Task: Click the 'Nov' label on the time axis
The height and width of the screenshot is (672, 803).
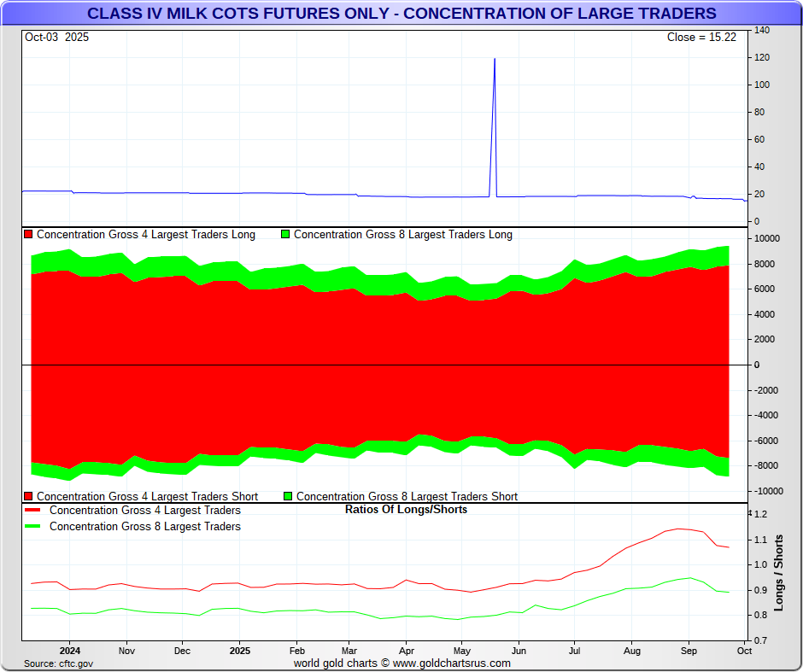Action: coord(126,651)
